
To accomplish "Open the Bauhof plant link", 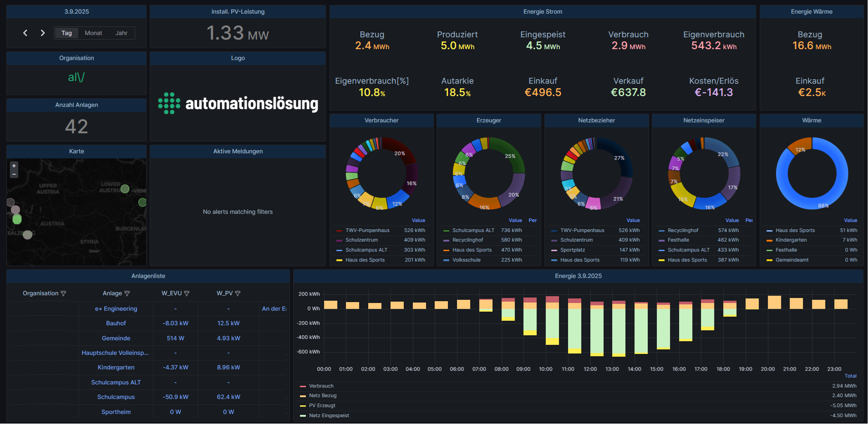I will (x=116, y=323).
